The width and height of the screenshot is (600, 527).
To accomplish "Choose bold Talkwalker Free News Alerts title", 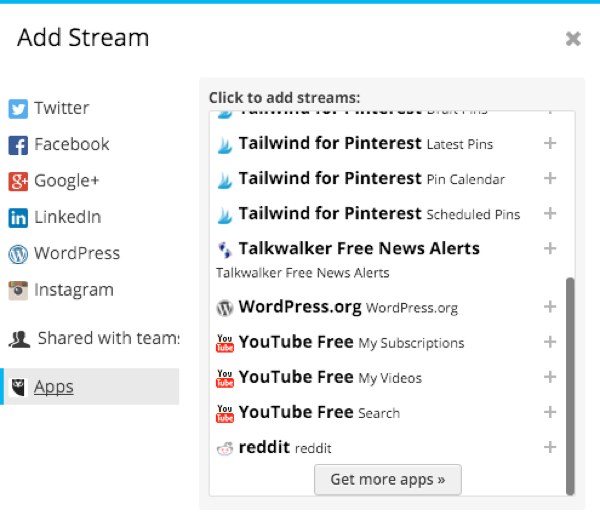I will pos(359,249).
